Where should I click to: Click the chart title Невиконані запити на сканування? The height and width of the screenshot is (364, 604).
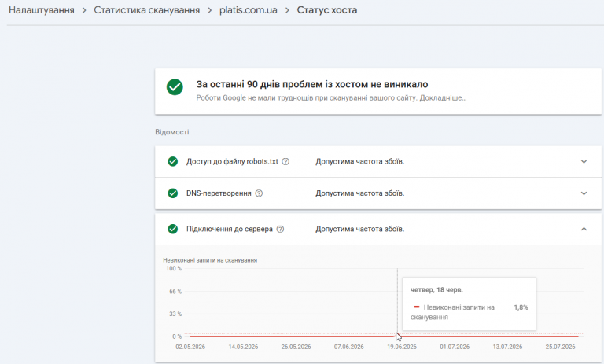pyautogui.click(x=210, y=260)
